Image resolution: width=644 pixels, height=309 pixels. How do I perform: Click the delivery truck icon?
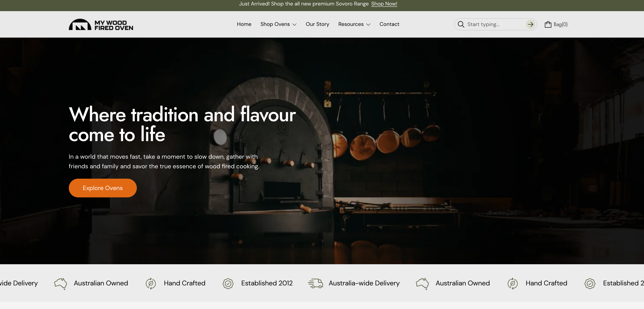[315, 283]
